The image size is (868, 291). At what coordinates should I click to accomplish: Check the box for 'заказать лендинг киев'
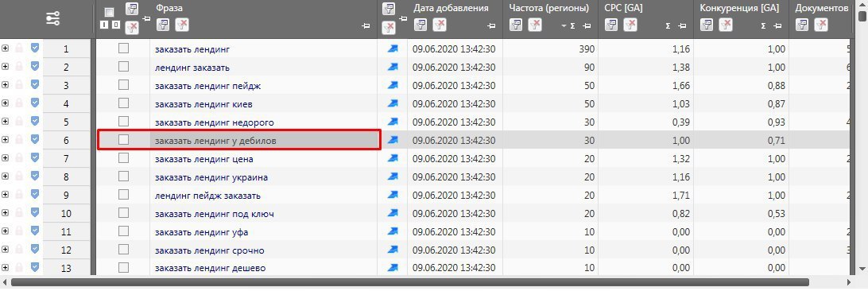pyautogui.click(x=123, y=103)
